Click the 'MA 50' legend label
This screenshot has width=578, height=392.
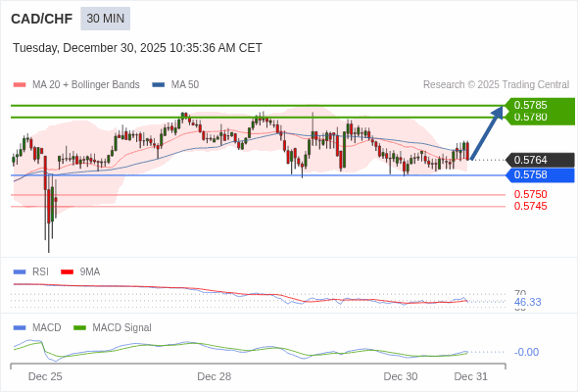click(x=185, y=85)
